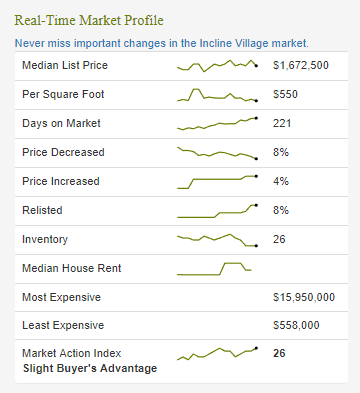Select the $1,672,500 median price value

[301, 65]
